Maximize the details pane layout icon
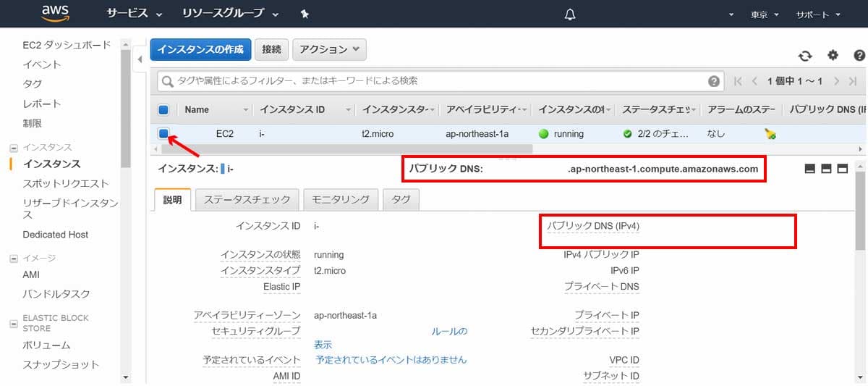868x386 pixels. (842, 169)
